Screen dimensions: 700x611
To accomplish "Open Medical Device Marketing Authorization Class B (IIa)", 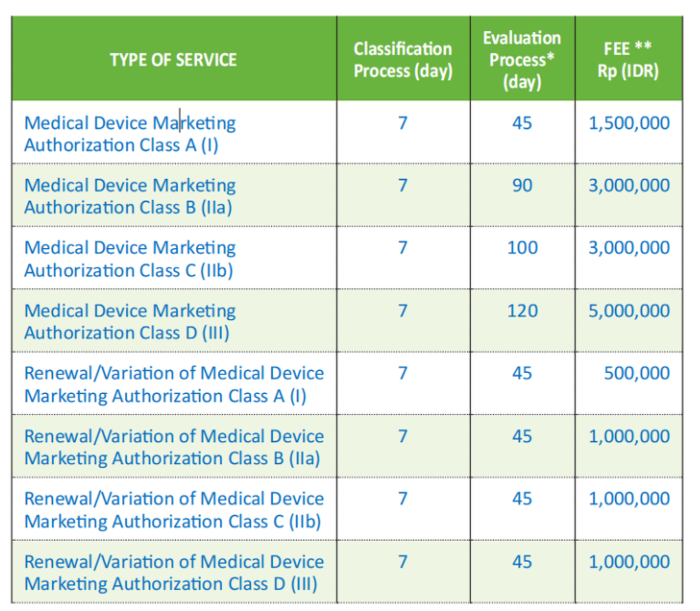I will click(x=130, y=196).
